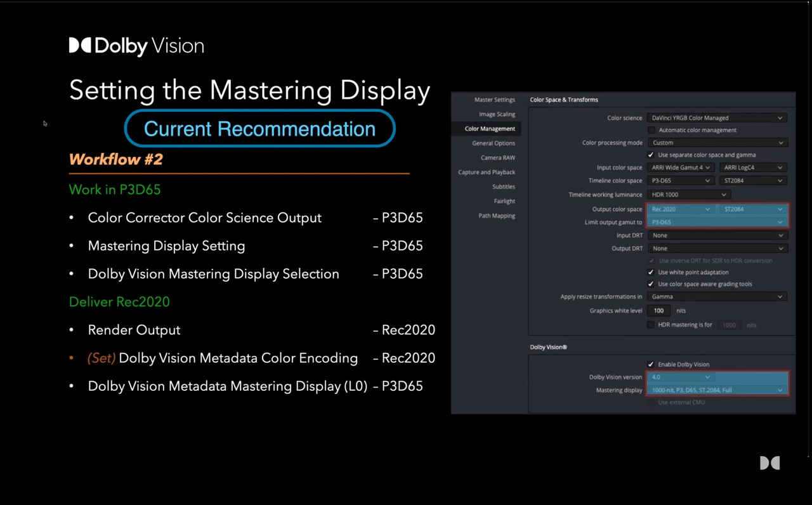Open Timeline color space ST2084 gamma dropdown
The height and width of the screenshot is (505, 812).
tap(753, 181)
